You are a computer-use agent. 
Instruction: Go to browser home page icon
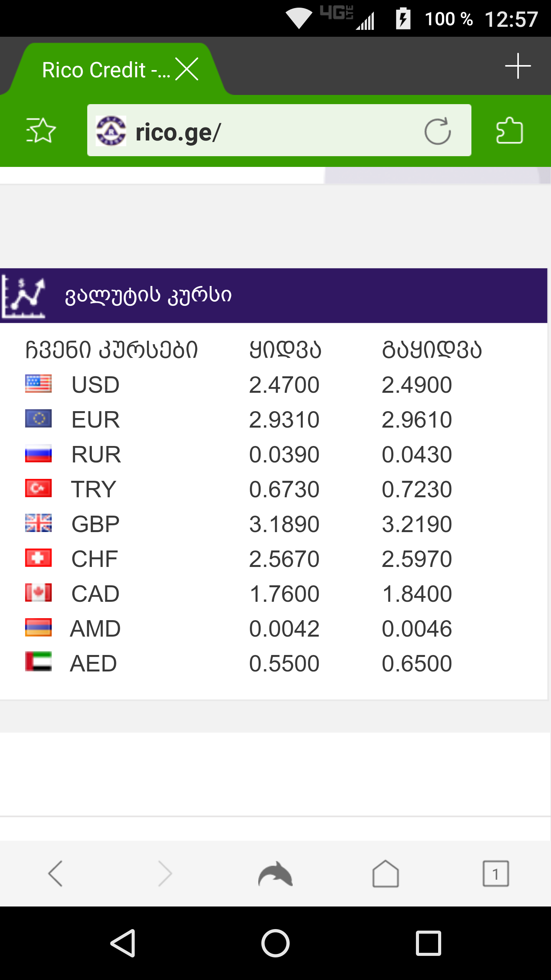click(x=385, y=874)
